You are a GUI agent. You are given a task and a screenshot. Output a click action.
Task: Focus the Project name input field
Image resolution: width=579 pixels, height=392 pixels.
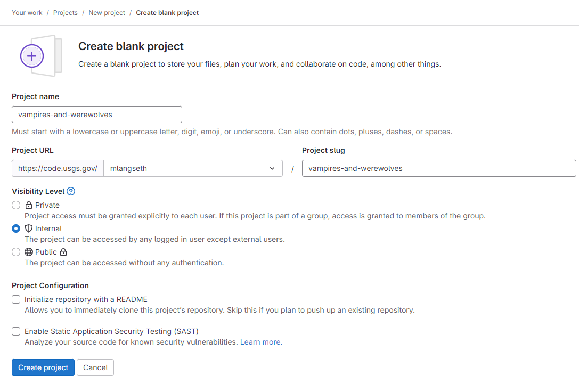point(97,115)
